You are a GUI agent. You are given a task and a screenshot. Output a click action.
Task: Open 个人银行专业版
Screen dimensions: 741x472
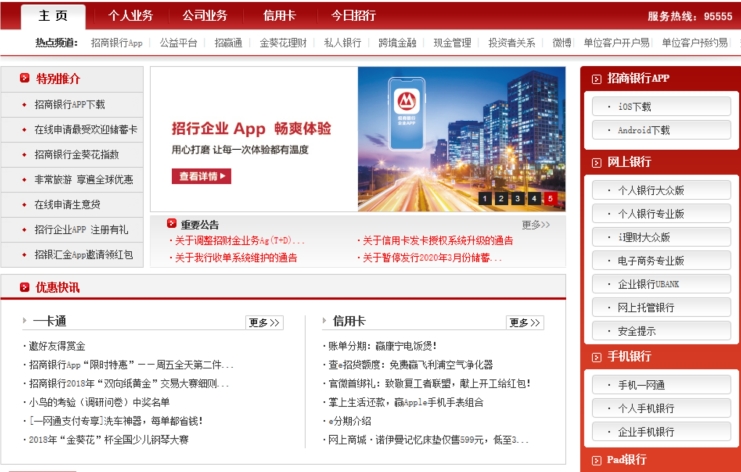tap(661, 214)
